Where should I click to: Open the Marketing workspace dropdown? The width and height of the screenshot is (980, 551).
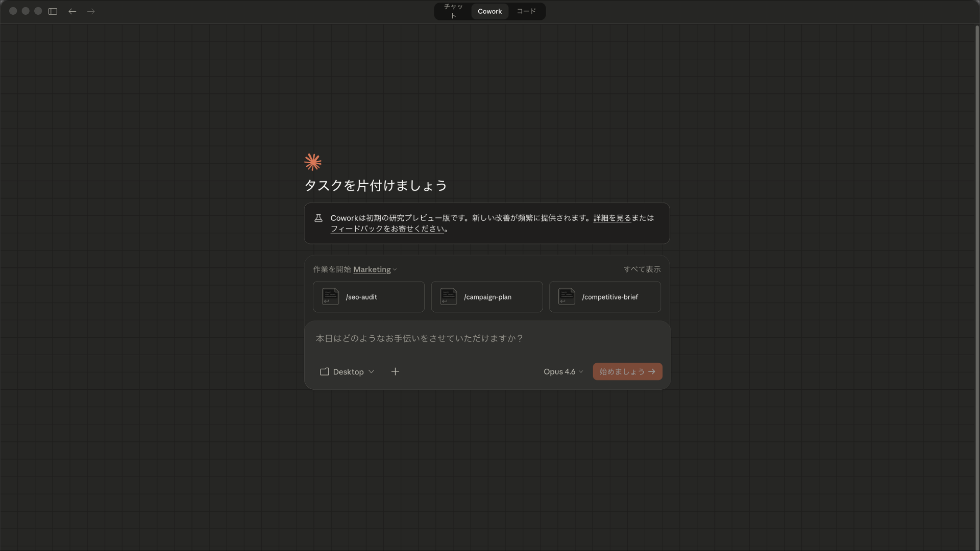click(x=374, y=269)
